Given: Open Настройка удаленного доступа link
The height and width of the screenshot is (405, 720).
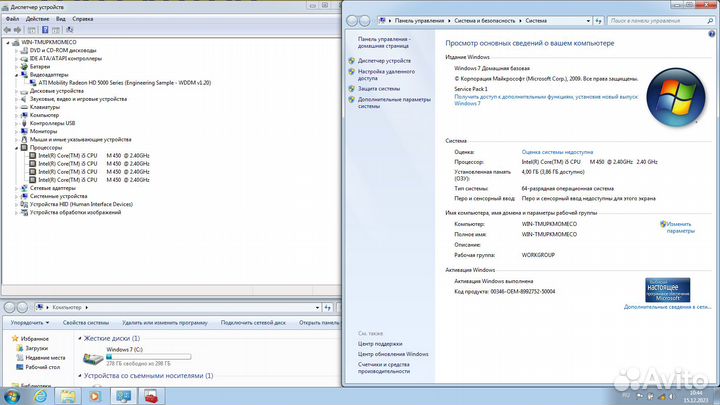Looking at the screenshot, I should click(386, 75).
